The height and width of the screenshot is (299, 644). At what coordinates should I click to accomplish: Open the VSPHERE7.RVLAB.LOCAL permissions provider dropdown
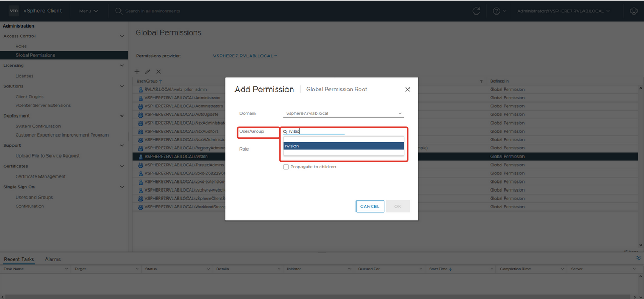tap(245, 56)
